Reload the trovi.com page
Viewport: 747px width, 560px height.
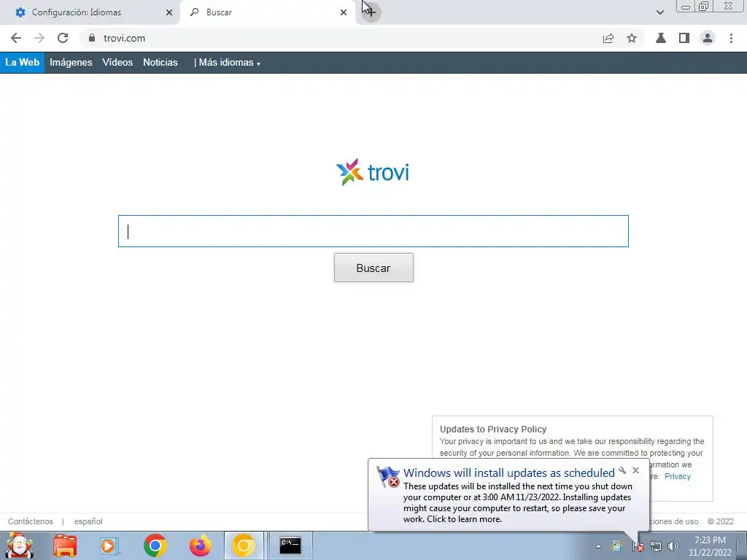pos(63,38)
